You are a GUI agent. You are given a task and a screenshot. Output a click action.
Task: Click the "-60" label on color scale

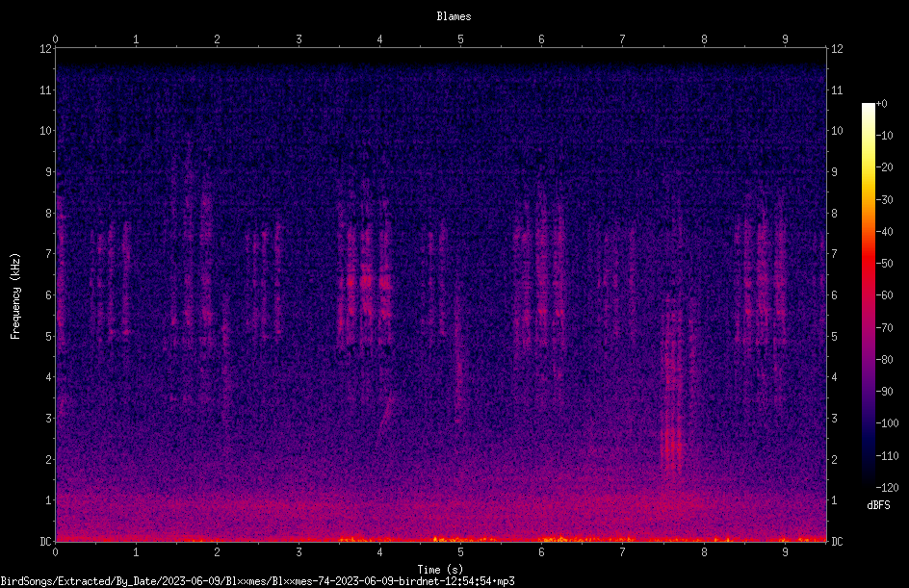[884, 295]
